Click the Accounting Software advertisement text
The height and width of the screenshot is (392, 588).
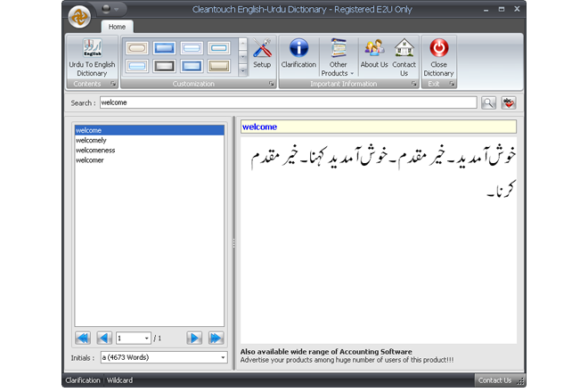[326, 352]
